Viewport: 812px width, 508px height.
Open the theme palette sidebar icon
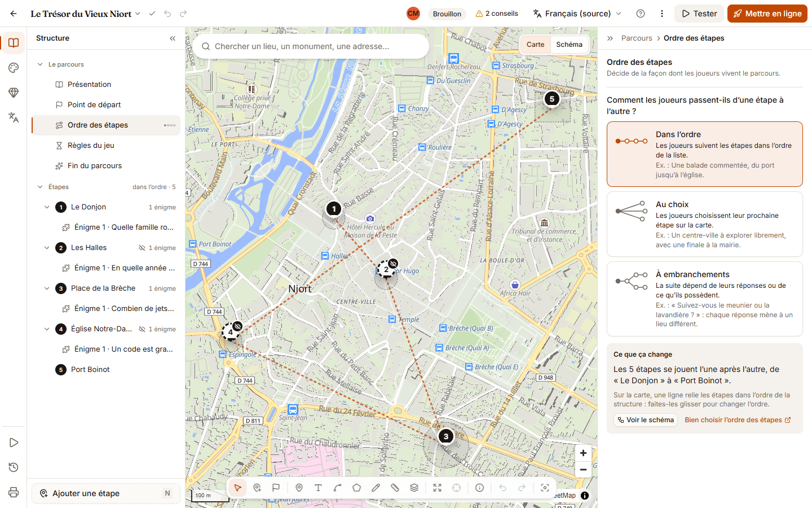(x=14, y=68)
